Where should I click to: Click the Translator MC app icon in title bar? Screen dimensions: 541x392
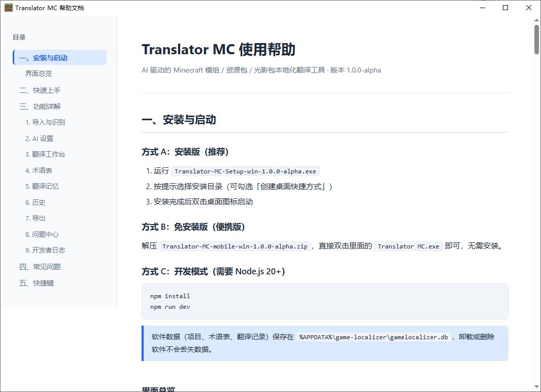click(x=8, y=8)
